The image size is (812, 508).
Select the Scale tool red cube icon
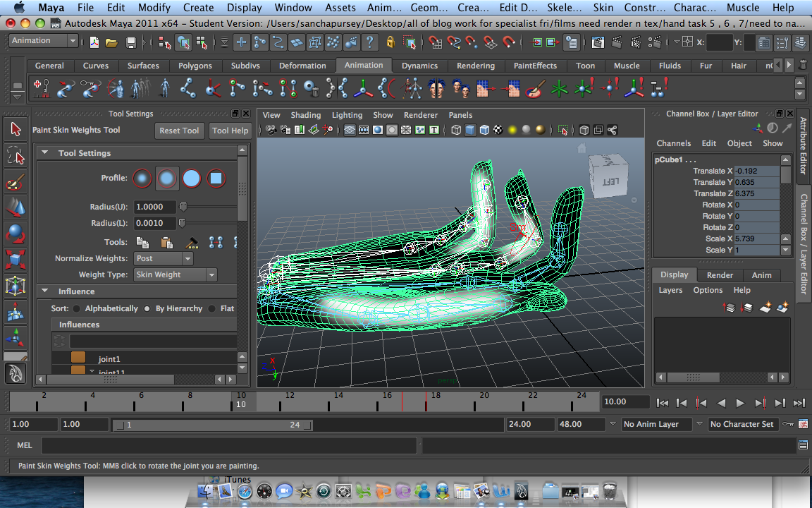(16, 259)
